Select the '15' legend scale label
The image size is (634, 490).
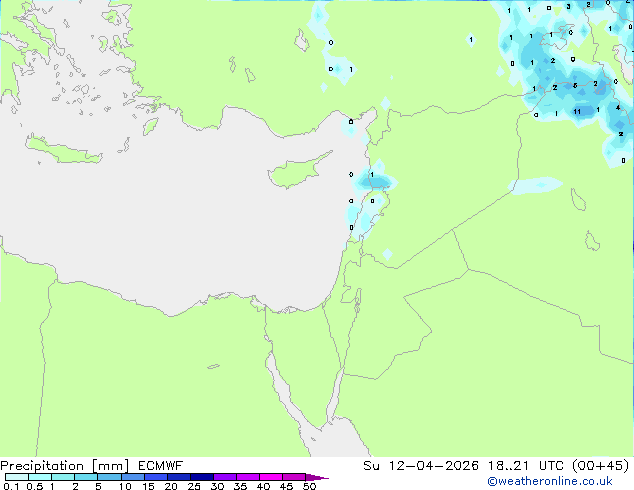148,486
